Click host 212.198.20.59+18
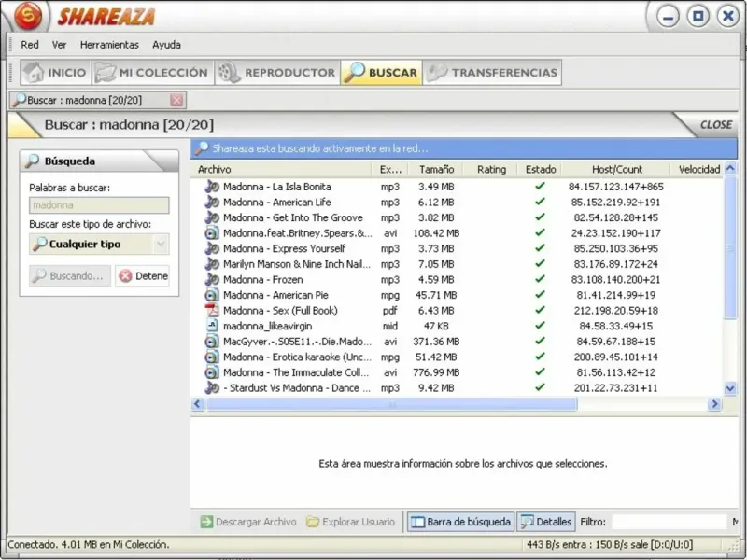 point(615,311)
